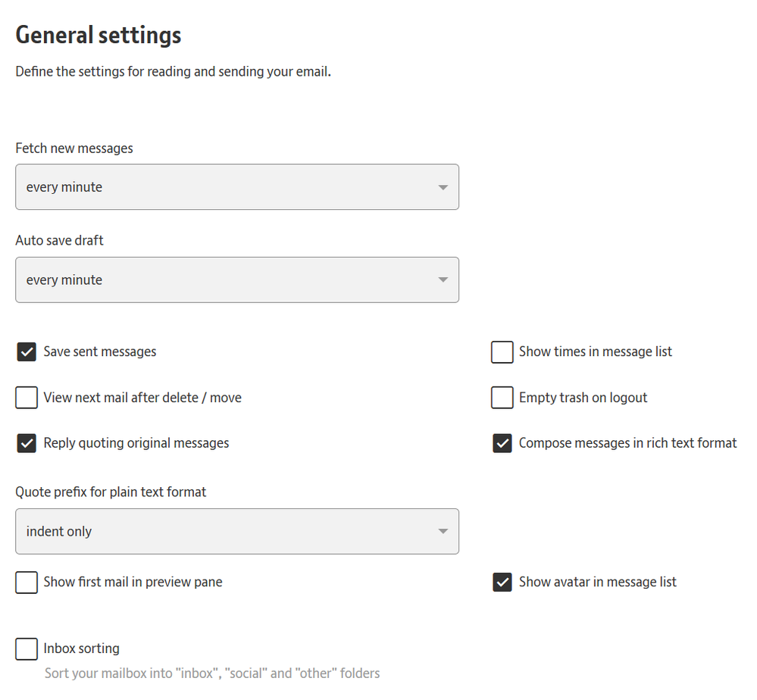The height and width of the screenshot is (700, 757).
Task: Uncheck the Save sent messages checkbox
Action: click(27, 352)
